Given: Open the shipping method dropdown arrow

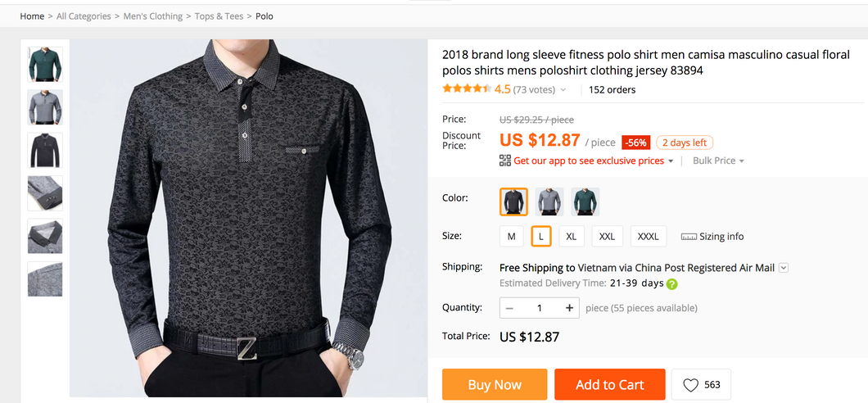Looking at the screenshot, I should [784, 268].
